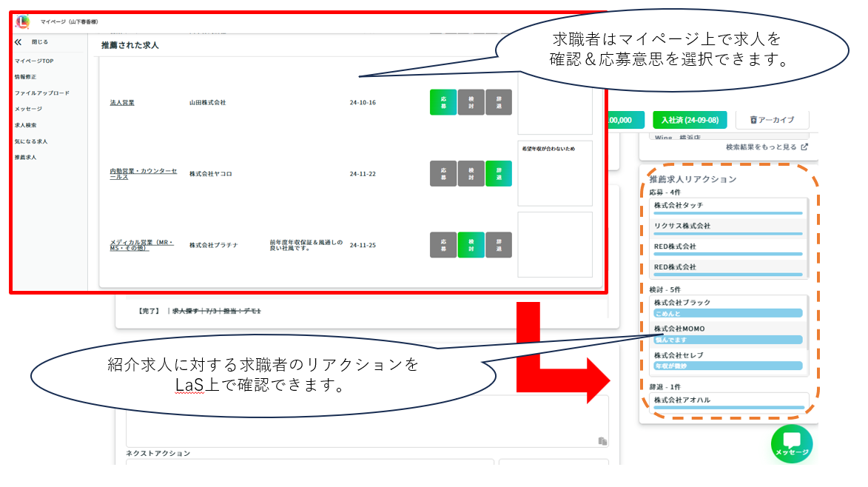Open the green メッセージ chat bubble
The width and height of the screenshot is (868, 487).
tap(791, 443)
